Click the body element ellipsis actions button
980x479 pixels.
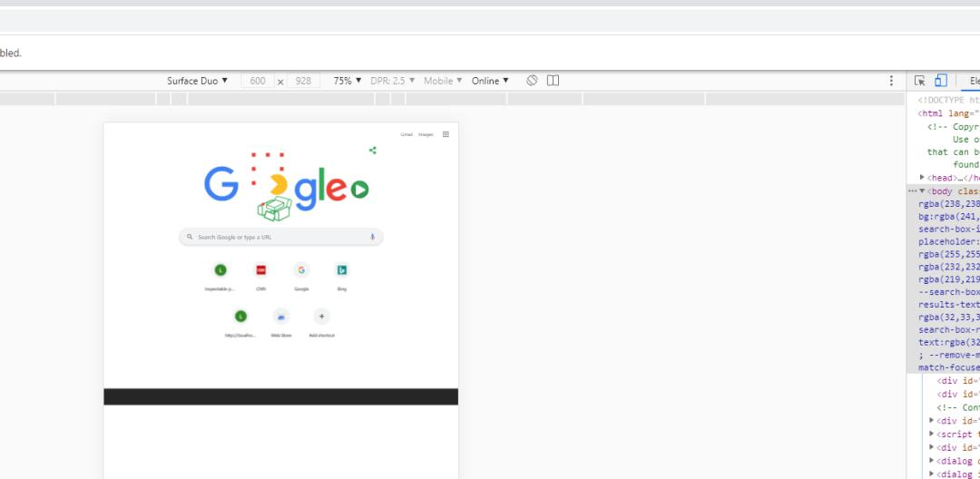(912, 191)
